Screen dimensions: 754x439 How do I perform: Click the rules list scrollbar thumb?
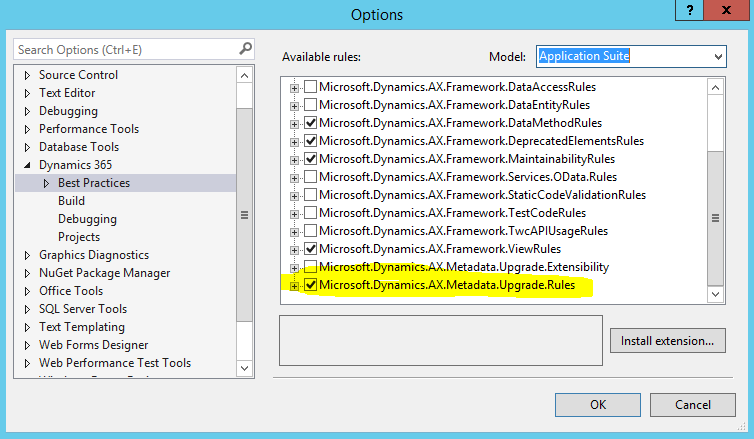tap(715, 218)
